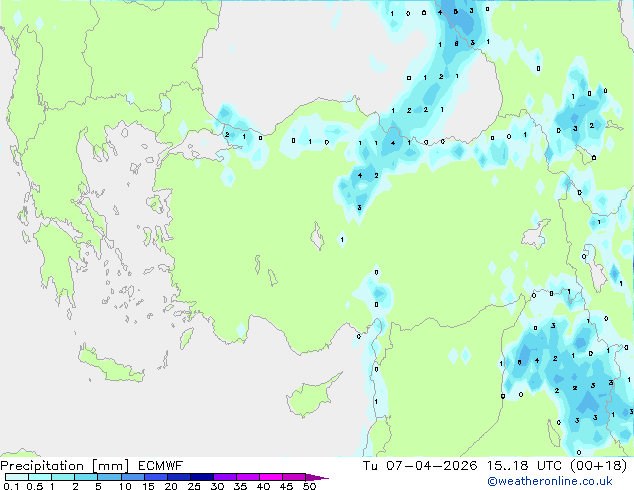The height and width of the screenshot is (490, 634).
Task: Click the island of Crete on map
Action: point(109,365)
